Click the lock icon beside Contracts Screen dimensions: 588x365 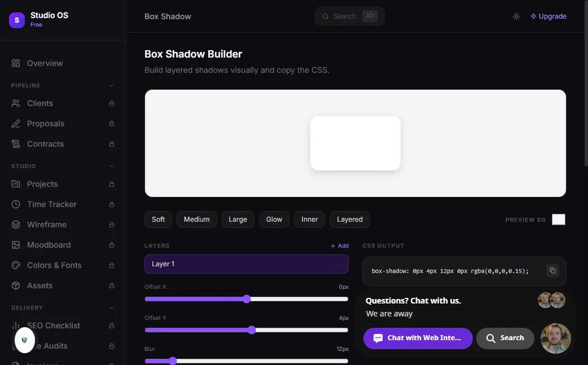tap(111, 144)
